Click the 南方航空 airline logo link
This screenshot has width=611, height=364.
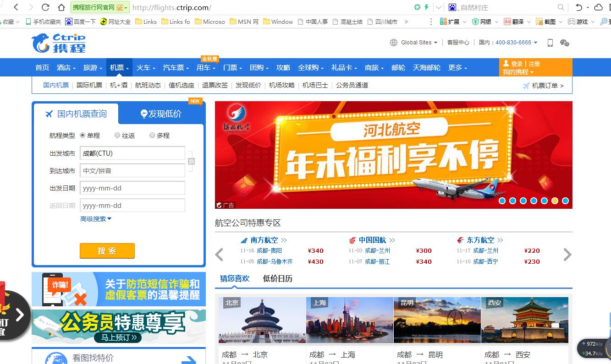(x=264, y=240)
